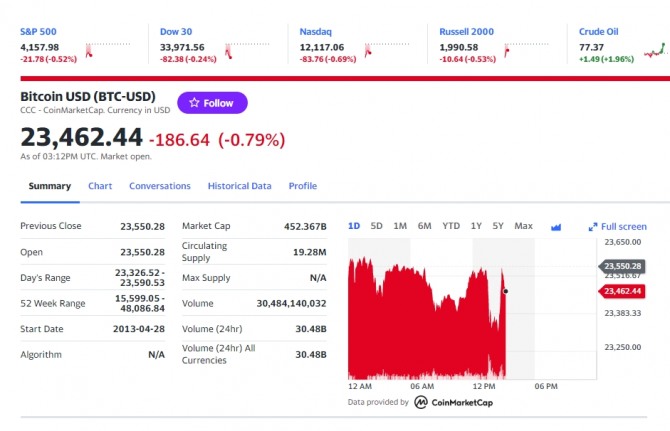Select the 5D chart range
Image resolution: width=670 pixels, height=431 pixels.
point(376,226)
